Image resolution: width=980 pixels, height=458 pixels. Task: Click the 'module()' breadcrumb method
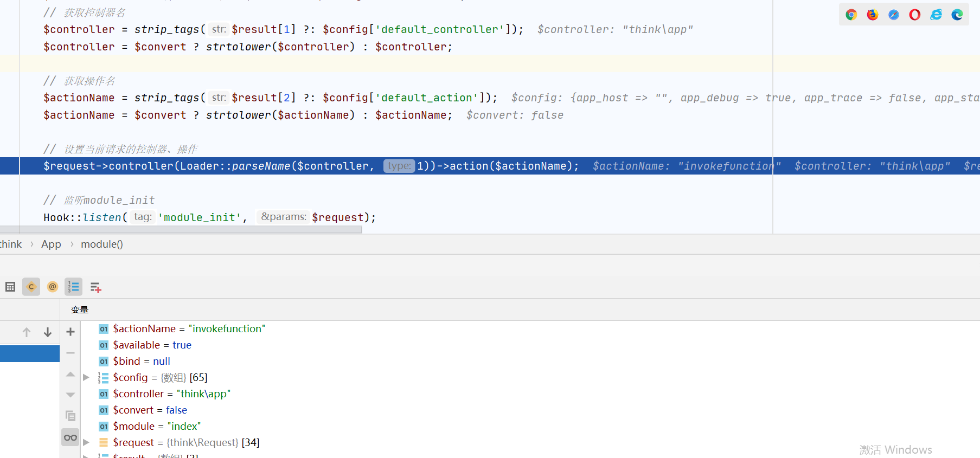pyautogui.click(x=102, y=244)
